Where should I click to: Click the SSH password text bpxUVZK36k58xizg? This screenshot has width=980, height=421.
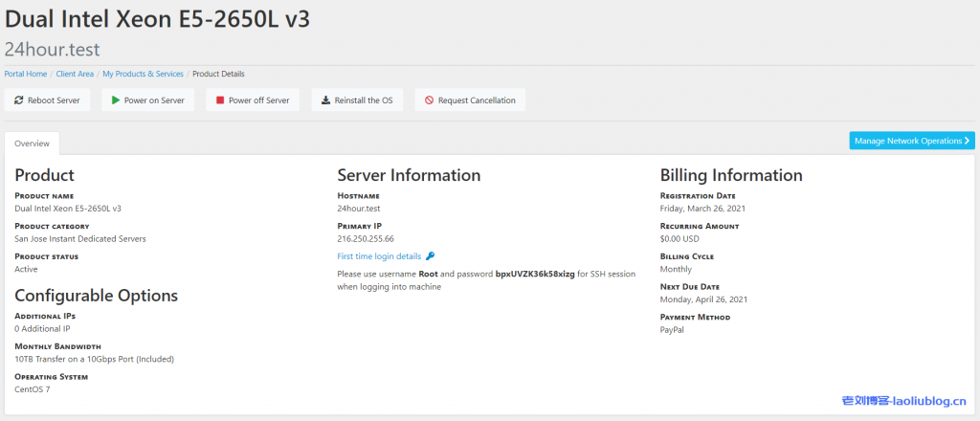[535, 274]
